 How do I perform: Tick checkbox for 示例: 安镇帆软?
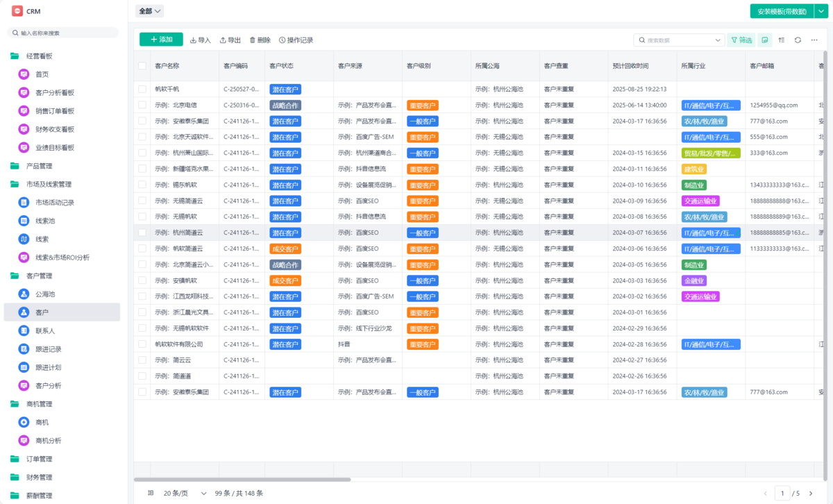click(x=142, y=280)
